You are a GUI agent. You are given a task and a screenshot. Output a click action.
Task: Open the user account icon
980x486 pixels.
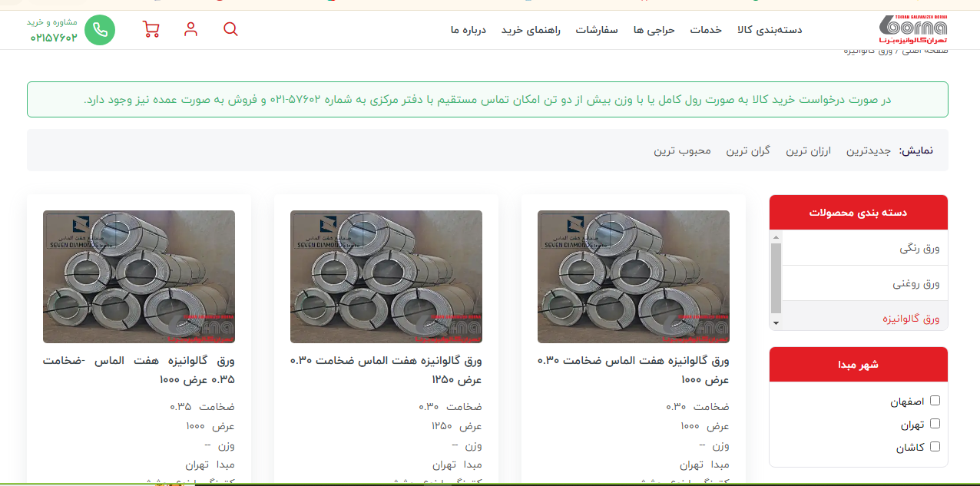(191, 29)
